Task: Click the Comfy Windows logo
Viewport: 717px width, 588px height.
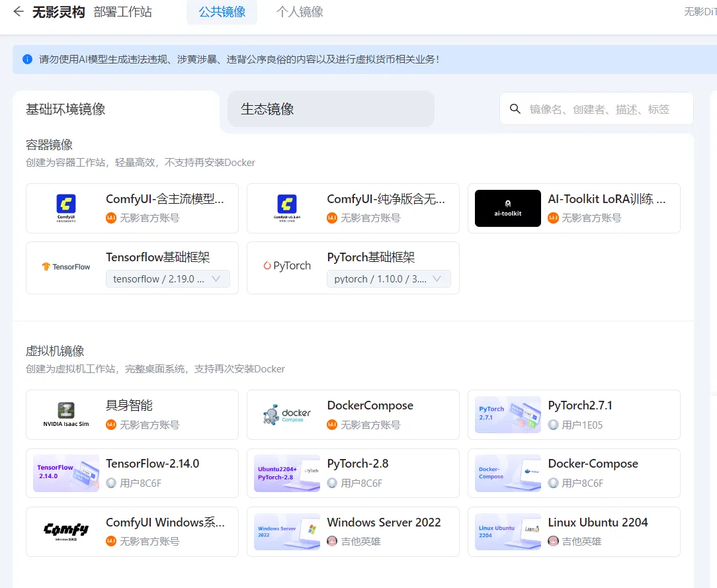Action: [66, 531]
